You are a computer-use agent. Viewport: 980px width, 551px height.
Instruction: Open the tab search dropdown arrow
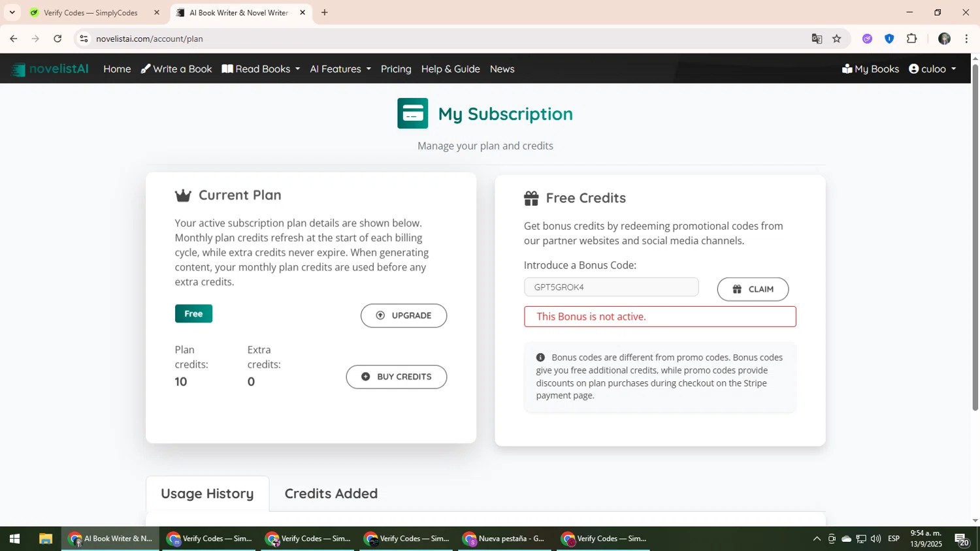coord(12,12)
